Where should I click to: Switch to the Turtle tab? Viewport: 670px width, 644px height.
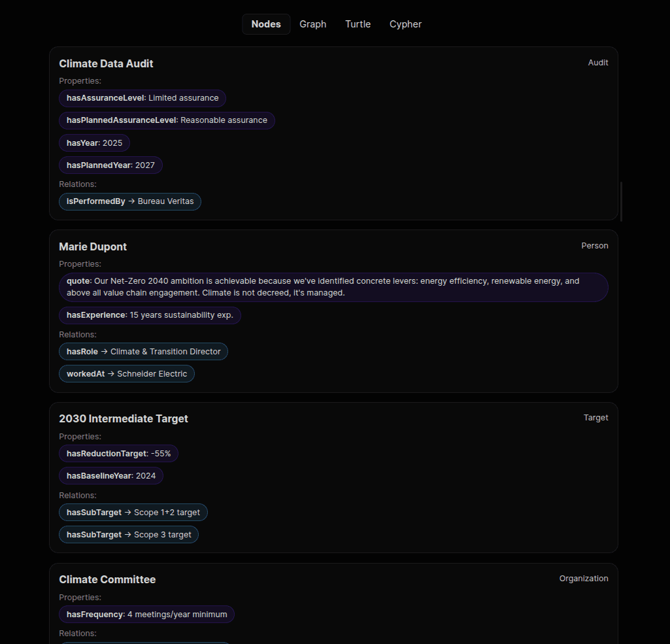click(358, 24)
